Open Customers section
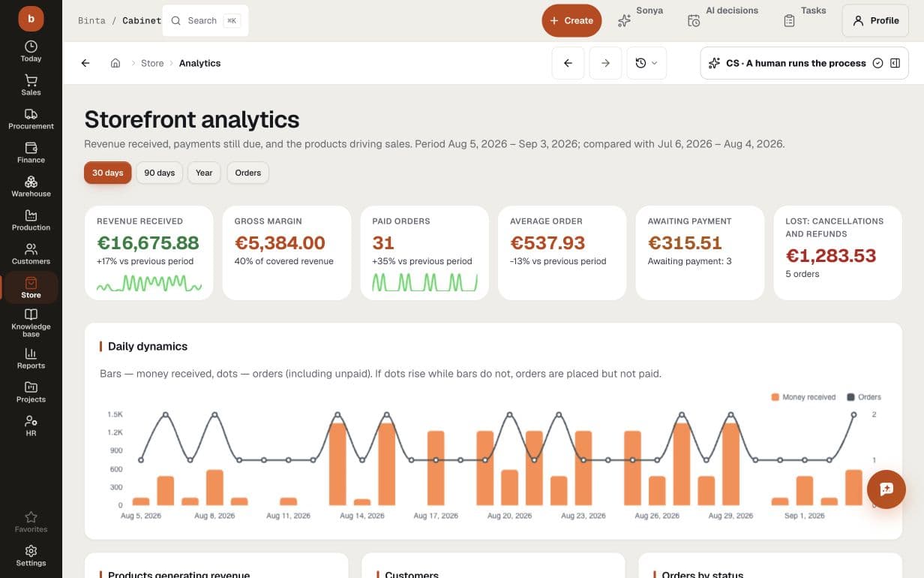Viewport: 924px width, 578px height. pyautogui.click(x=31, y=254)
